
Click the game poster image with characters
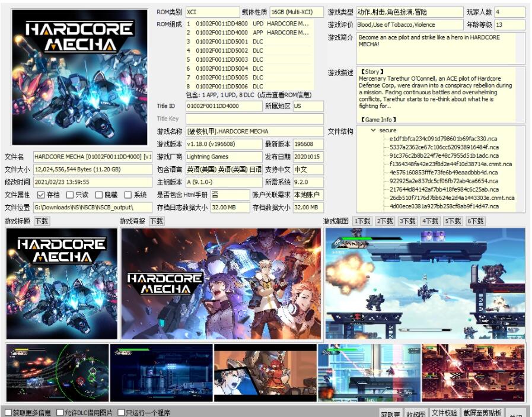coord(221,284)
